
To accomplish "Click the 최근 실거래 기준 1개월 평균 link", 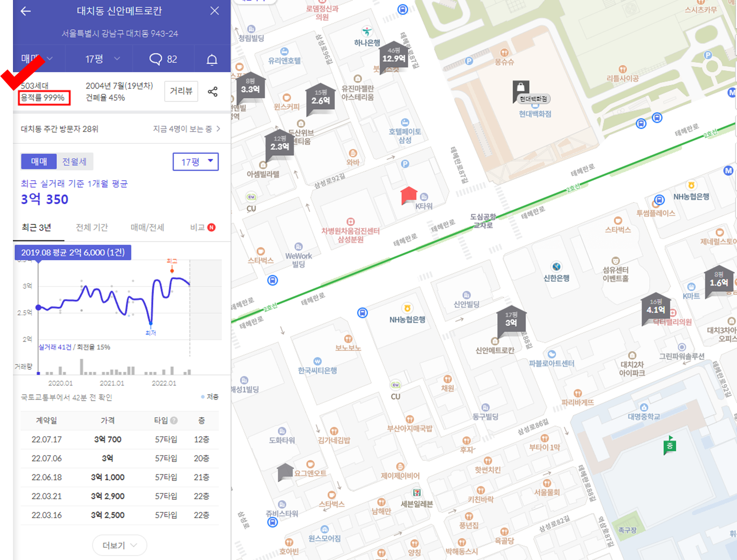I will coord(74,184).
